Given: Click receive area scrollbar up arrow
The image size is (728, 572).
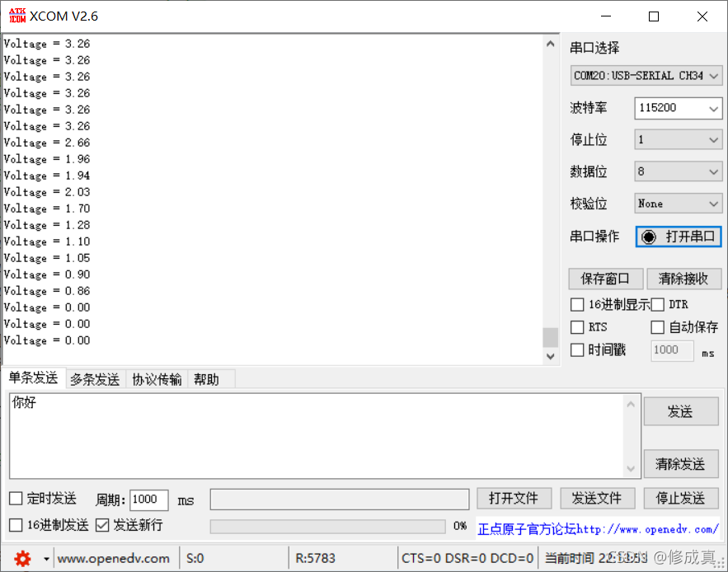Looking at the screenshot, I should point(551,45).
